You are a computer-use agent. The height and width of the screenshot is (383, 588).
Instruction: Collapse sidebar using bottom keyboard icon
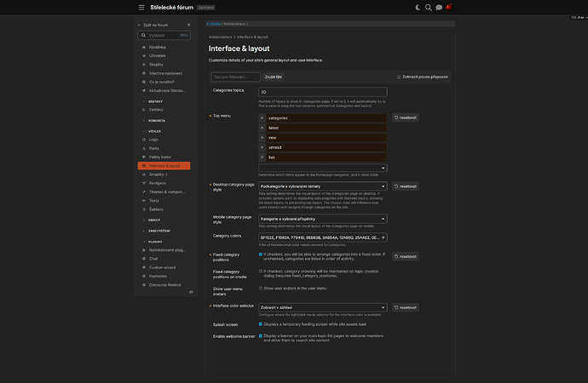click(x=191, y=292)
